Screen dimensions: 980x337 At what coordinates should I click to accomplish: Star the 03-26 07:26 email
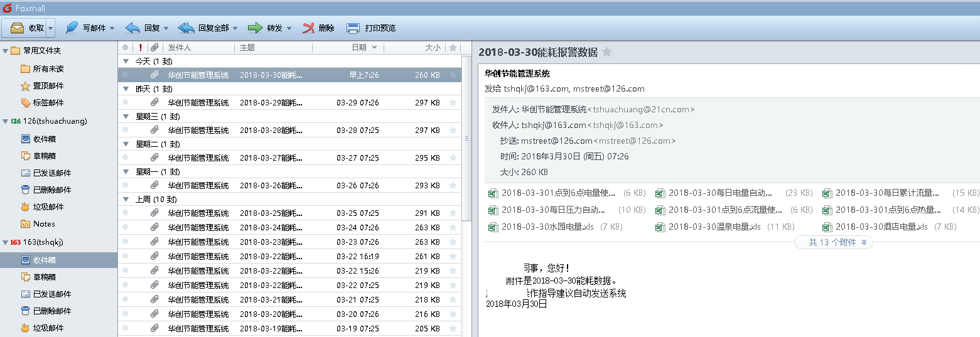coord(453,185)
